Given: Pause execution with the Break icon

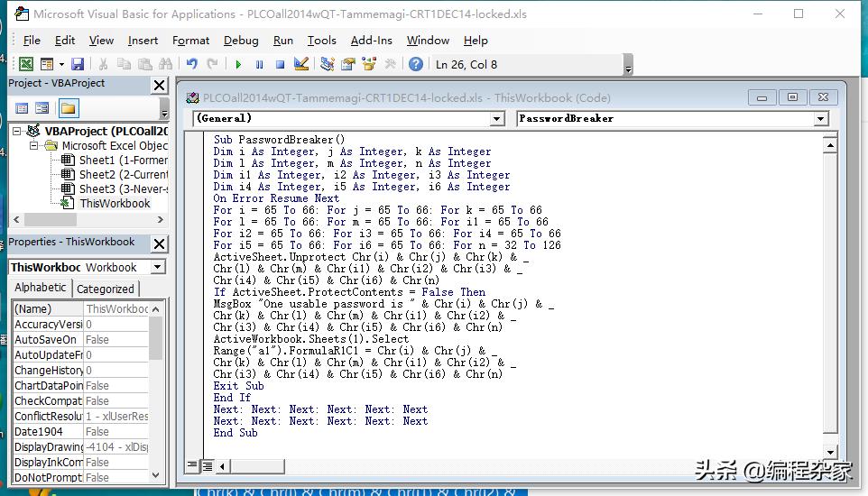Looking at the screenshot, I should click(x=259, y=64).
